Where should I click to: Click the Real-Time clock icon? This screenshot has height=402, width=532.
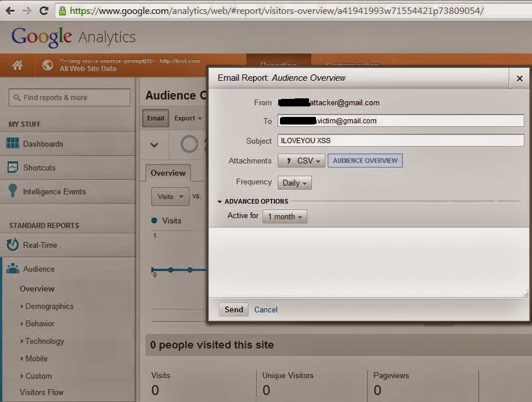point(13,244)
